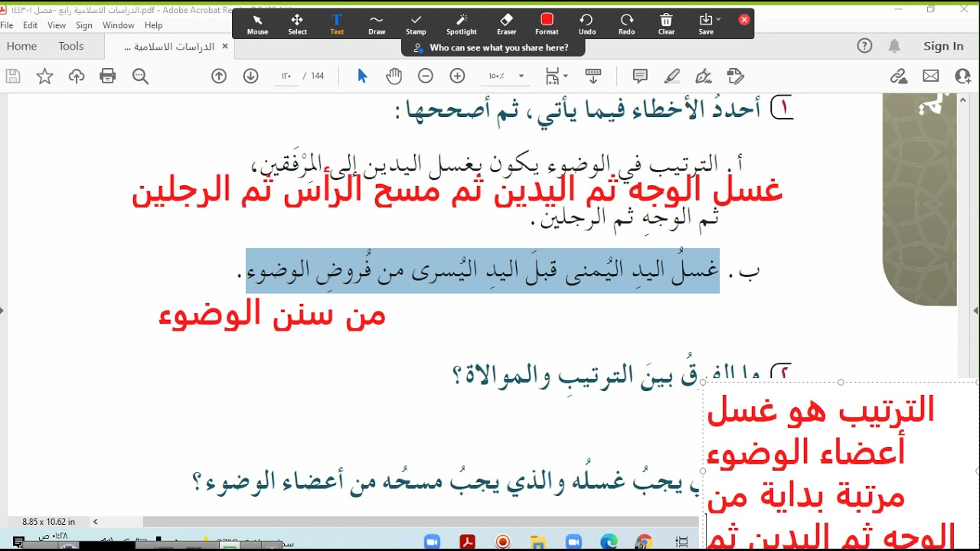The image size is (980, 551).
Task: Bookmark file with the star icon
Action: point(45,76)
